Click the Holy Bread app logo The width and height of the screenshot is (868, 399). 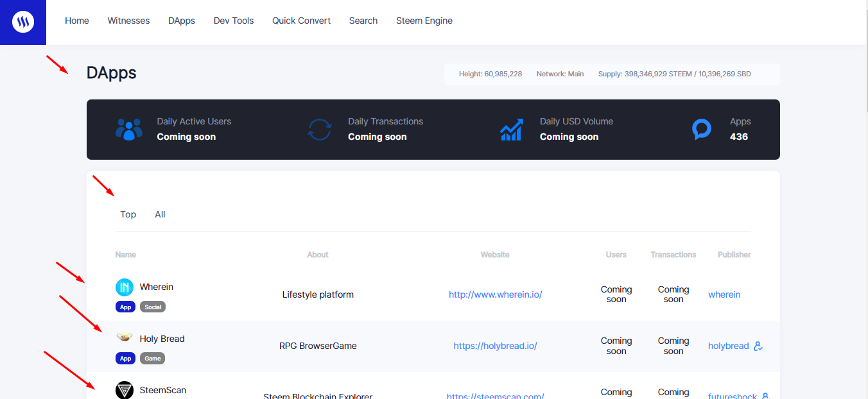[124, 338]
